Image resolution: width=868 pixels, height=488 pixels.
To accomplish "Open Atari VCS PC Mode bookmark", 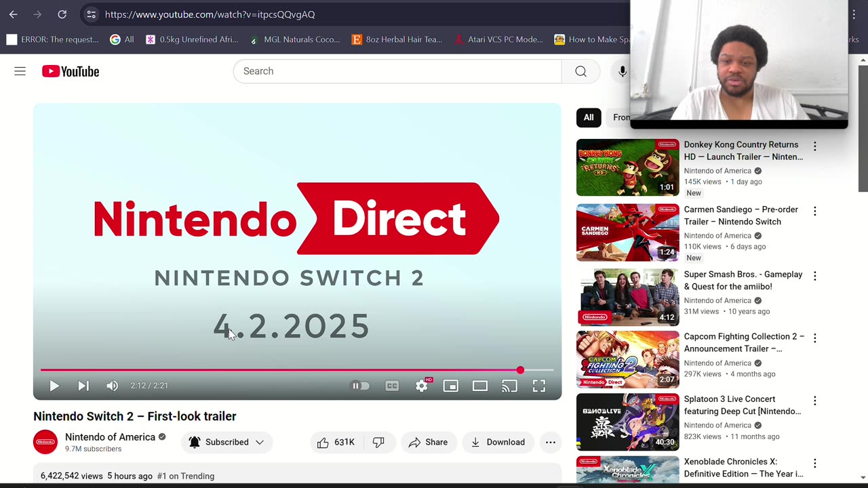I will tap(498, 39).
